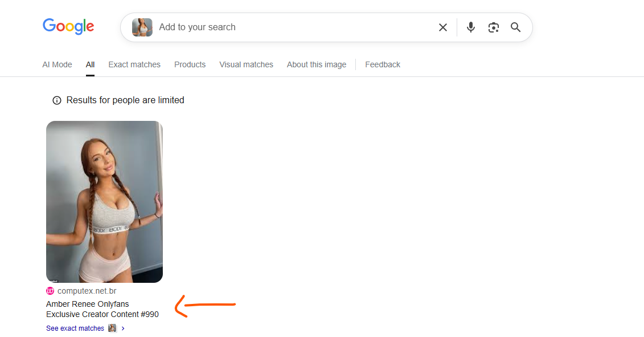The width and height of the screenshot is (644, 337).
Task: Start voice search with the microphone icon
Action: click(x=471, y=27)
